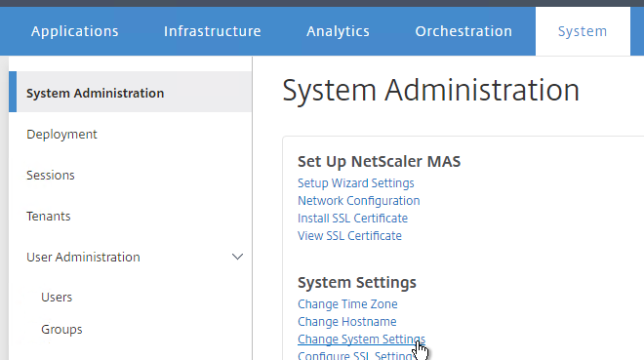Open Sessions in the sidebar
Viewport: 644px width, 360px height.
pos(51,176)
